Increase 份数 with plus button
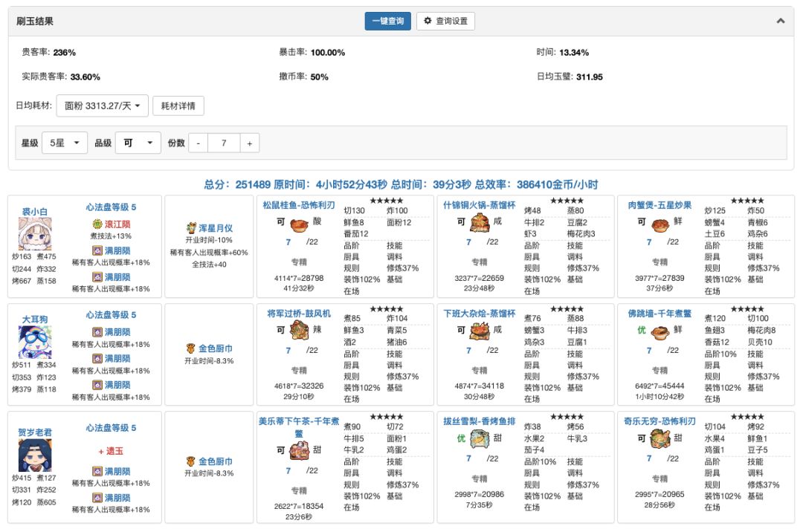803x532 pixels. [x=249, y=143]
